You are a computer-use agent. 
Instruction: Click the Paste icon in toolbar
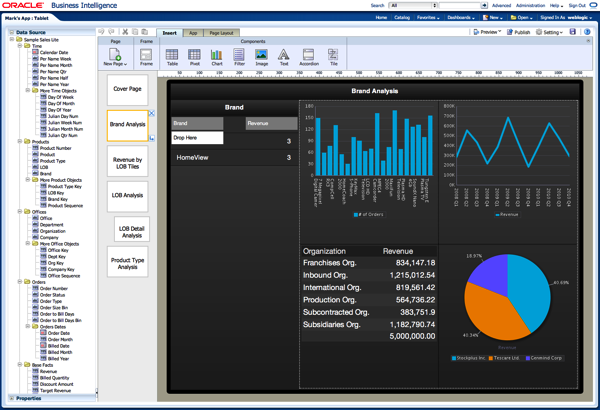(x=144, y=32)
